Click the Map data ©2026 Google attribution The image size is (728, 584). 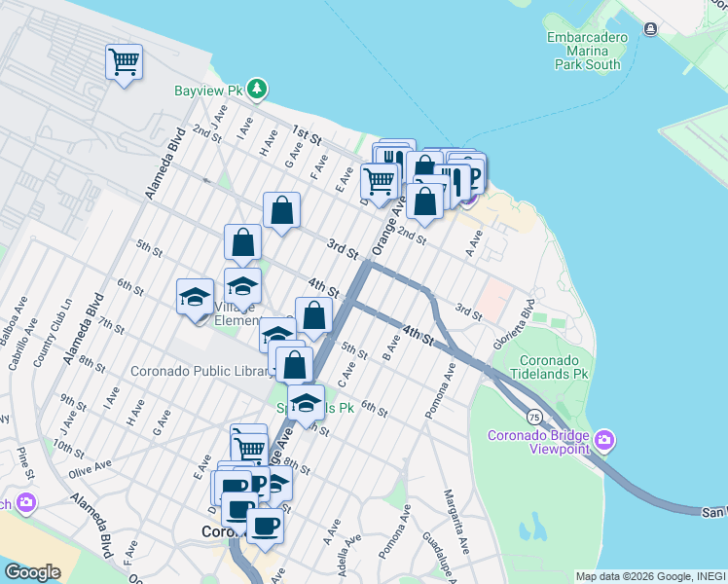pyautogui.click(x=651, y=577)
